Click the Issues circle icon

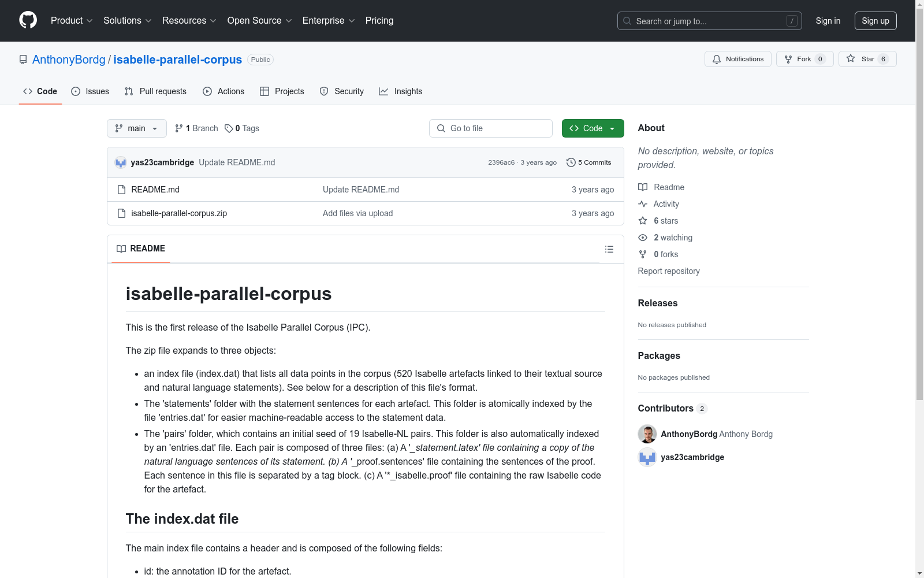tap(76, 91)
